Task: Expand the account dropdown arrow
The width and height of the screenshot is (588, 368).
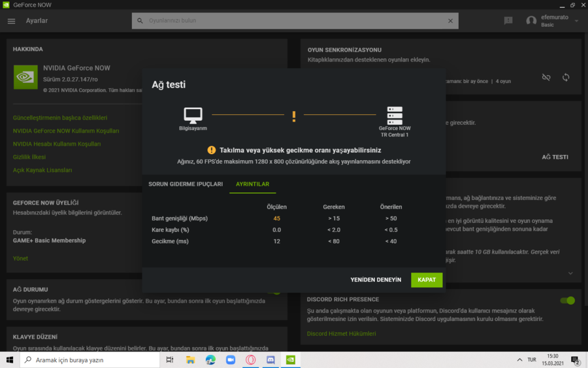Action: pos(576,21)
